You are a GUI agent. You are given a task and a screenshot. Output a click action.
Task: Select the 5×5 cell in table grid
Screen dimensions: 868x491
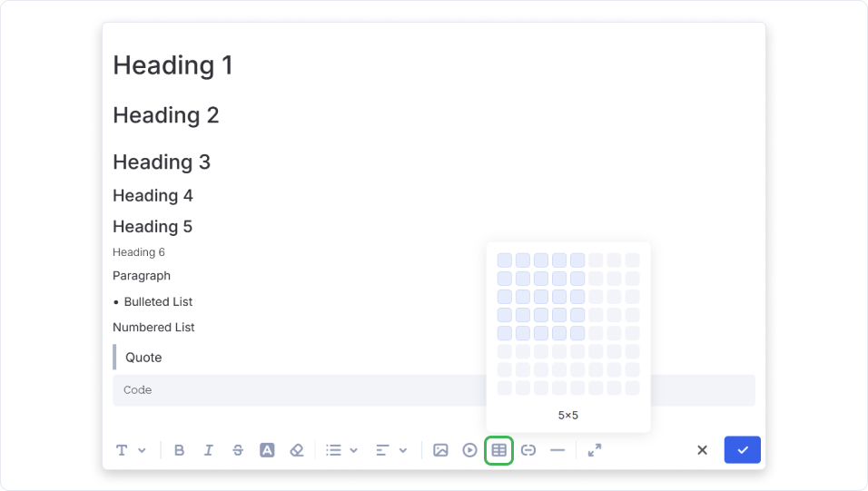click(577, 333)
